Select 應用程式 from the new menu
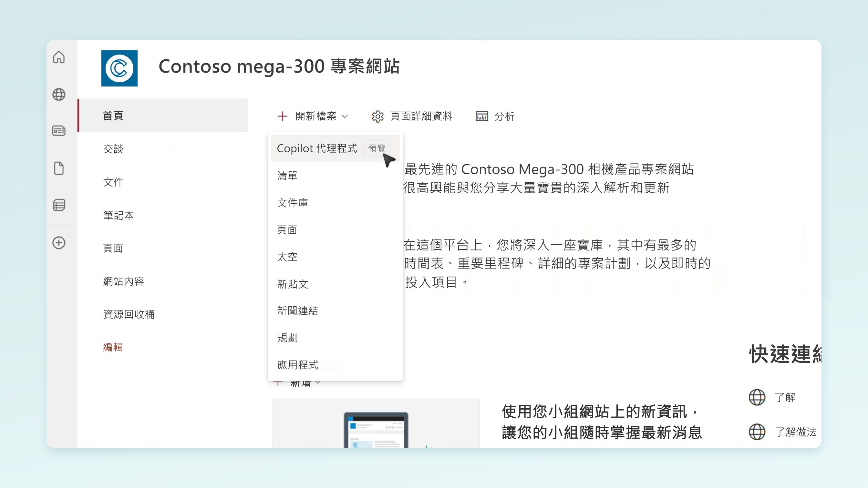The width and height of the screenshot is (868, 488). point(335,365)
